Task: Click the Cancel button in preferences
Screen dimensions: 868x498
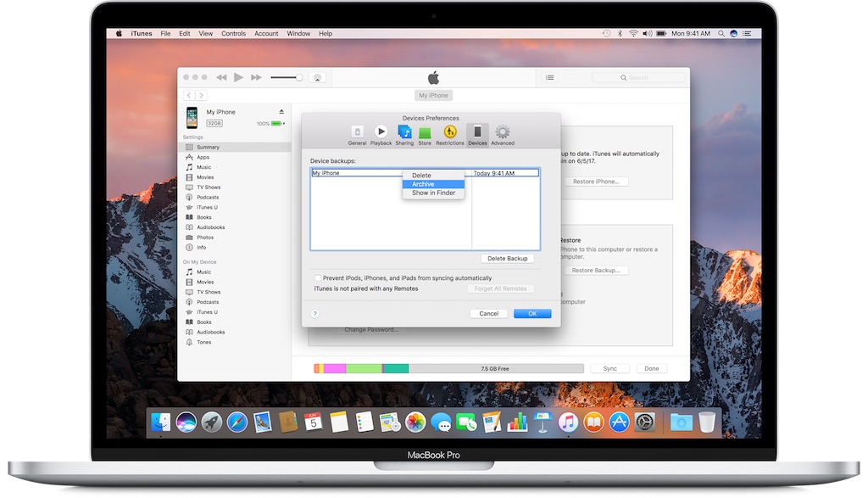Action: coord(489,314)
